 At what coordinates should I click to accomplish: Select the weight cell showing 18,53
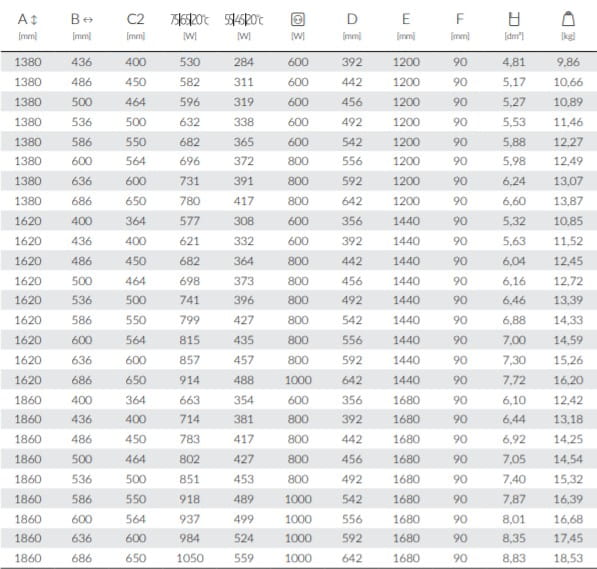click(568, 558)
